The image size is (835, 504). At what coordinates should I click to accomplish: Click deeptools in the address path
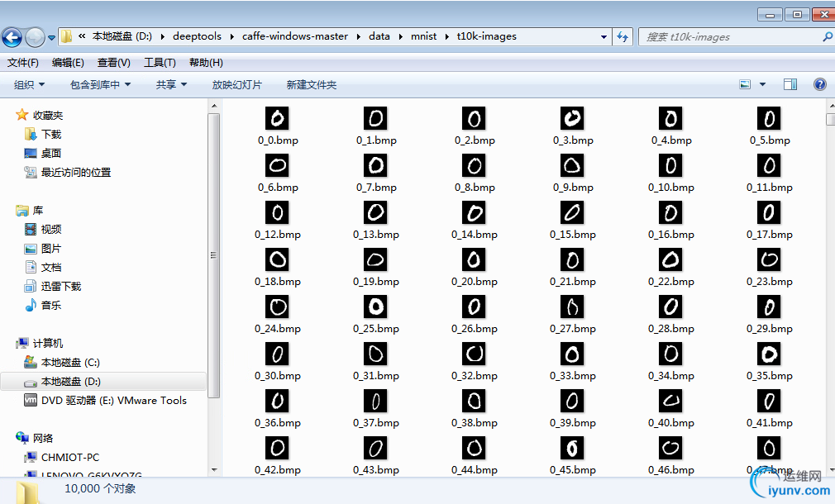point(197,36)
